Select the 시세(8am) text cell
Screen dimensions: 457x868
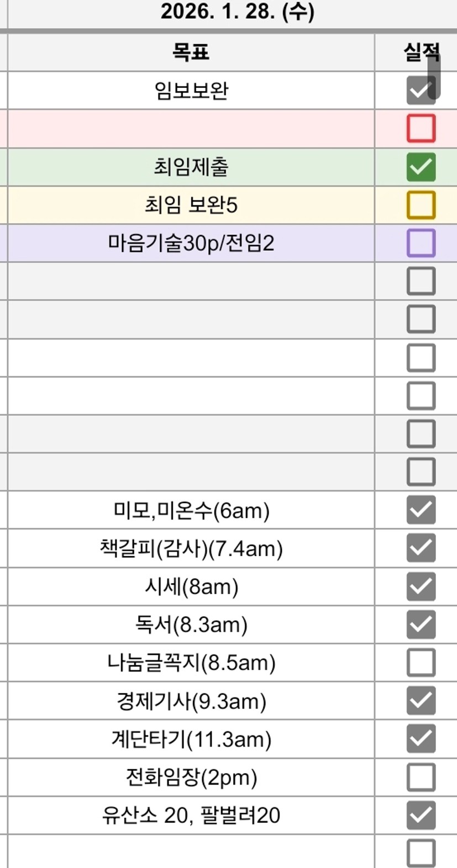pyautogui.click(x=191, y=586)
